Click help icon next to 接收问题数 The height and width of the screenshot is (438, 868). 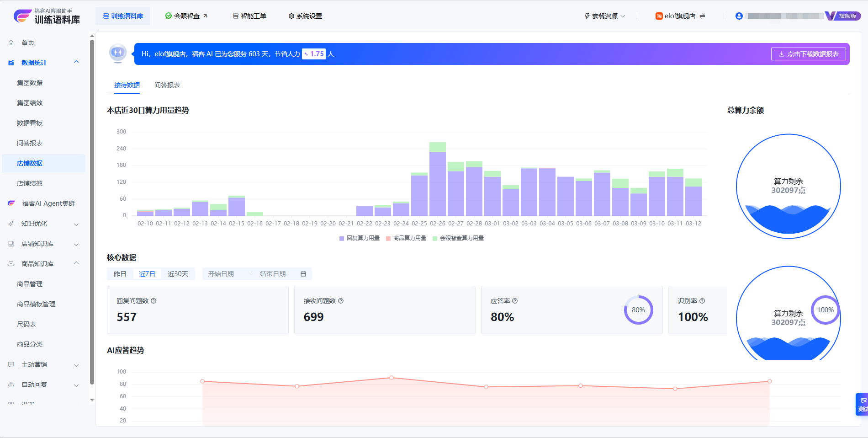(x=341, y=301)
